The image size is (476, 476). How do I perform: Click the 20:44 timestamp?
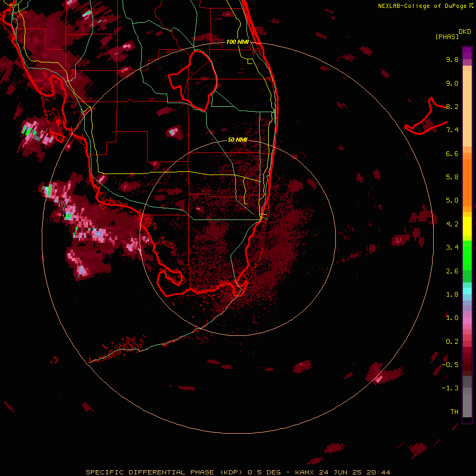(378, 472)
